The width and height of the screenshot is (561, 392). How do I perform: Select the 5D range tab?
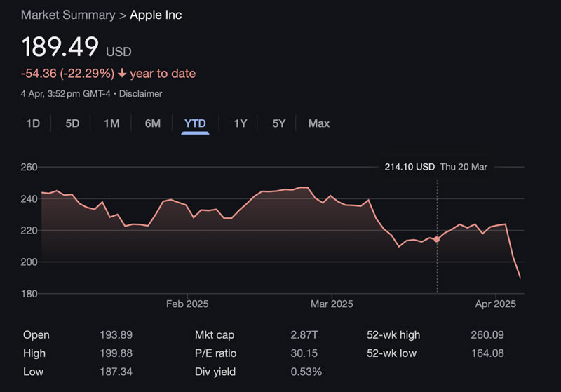(x=72, y=123)
